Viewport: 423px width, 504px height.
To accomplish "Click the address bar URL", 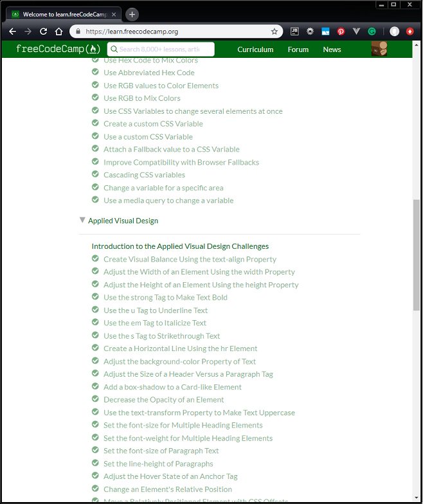I will pos(132,32).
